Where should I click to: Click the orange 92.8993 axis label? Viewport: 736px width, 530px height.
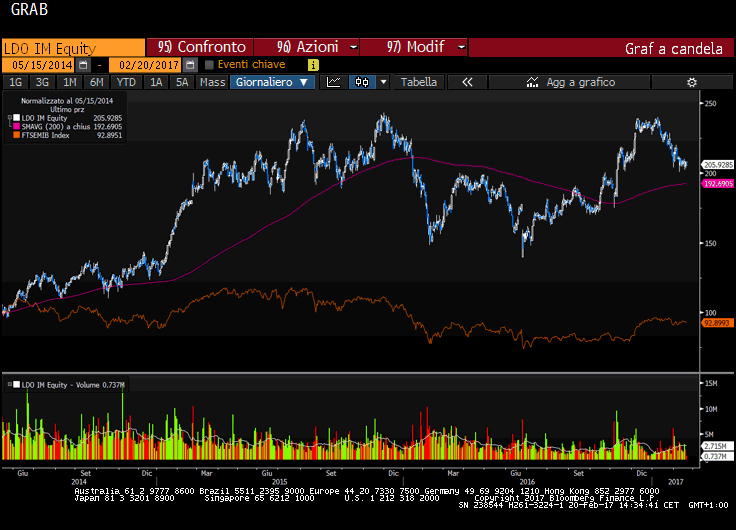pyautogui.click(x=718, y=323)
